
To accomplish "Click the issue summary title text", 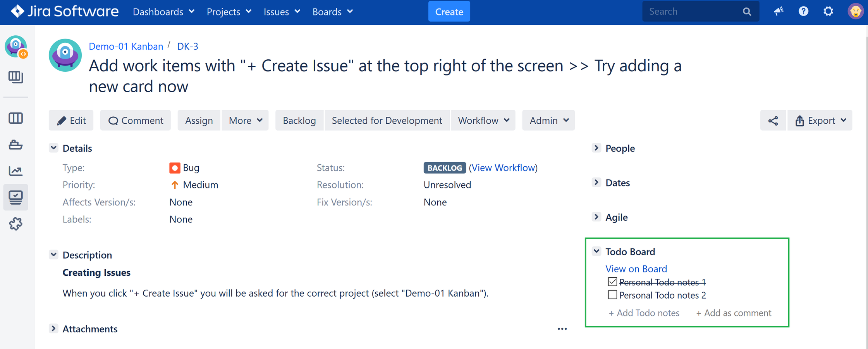I will (x=385, y=76).
